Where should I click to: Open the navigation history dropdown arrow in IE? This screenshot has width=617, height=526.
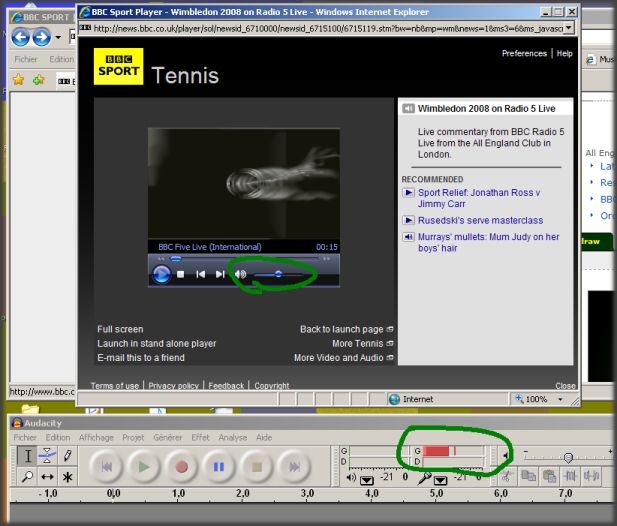click(58, 37)
